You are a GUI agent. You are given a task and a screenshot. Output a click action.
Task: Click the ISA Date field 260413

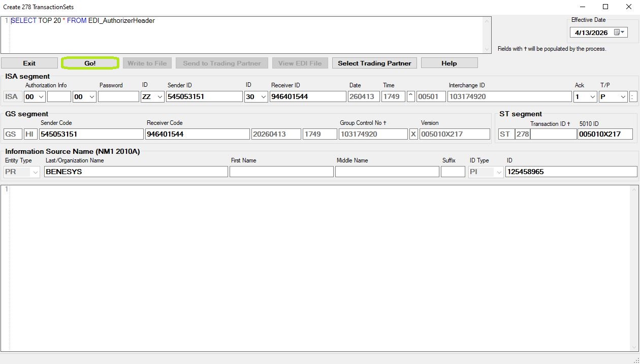point(364,96)
